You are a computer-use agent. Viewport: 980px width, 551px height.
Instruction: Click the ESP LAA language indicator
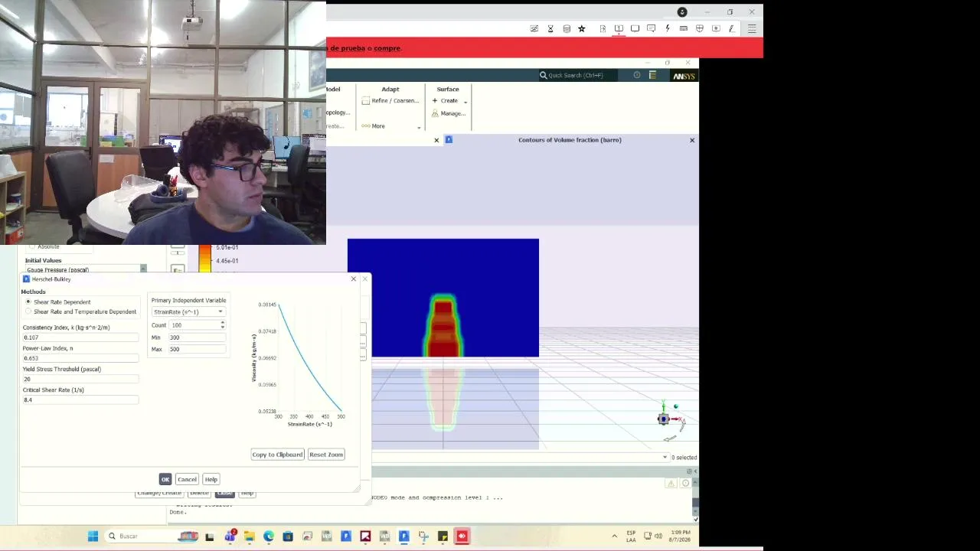(631, 536)
